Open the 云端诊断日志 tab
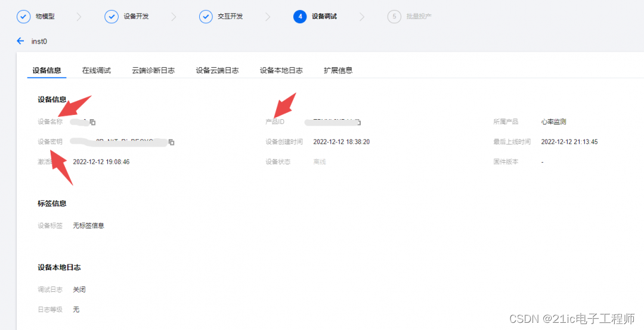Image resolution: width=644 pixels, height=330 pixels. [x=153, y=70]
